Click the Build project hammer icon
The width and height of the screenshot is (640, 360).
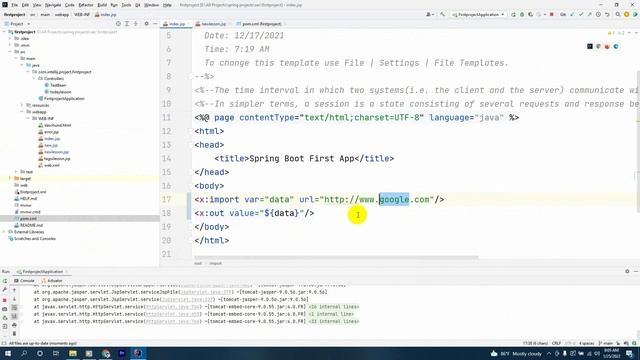(x=442, y=14)
